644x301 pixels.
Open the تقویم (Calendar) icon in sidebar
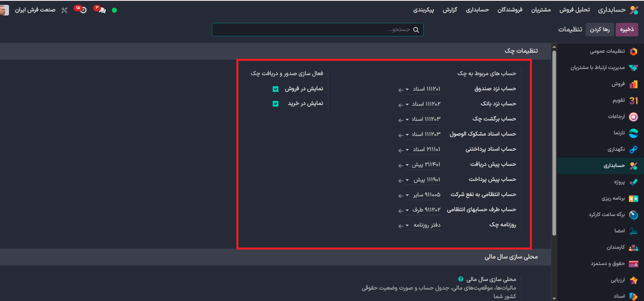point(633,100)
